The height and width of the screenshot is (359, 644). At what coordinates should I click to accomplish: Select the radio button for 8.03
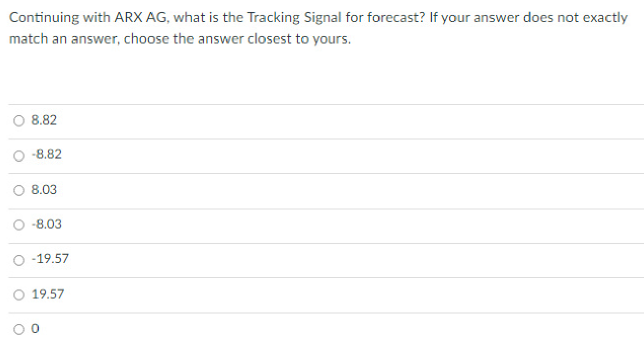point(19,190)
